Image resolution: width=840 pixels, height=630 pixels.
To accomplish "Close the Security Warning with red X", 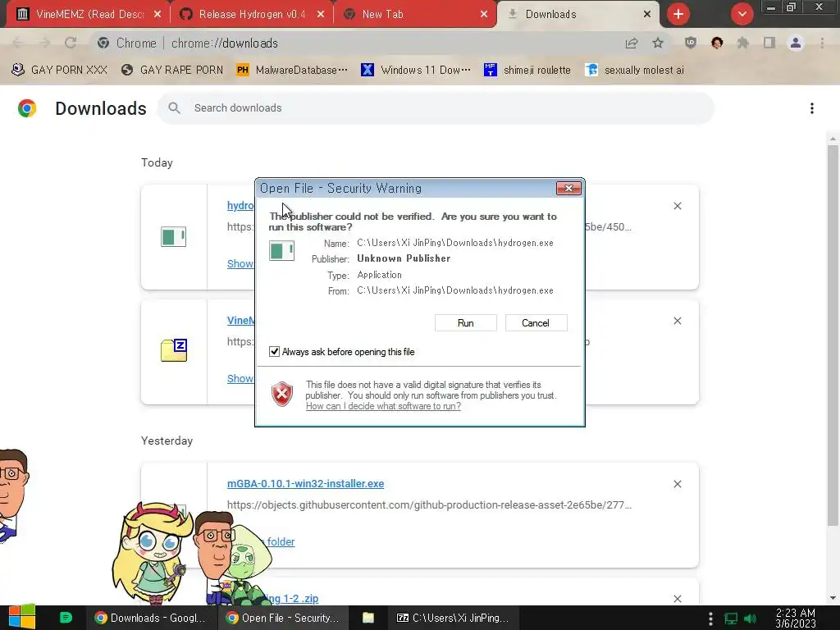I will pyautogui.click(x=569, y=188).
